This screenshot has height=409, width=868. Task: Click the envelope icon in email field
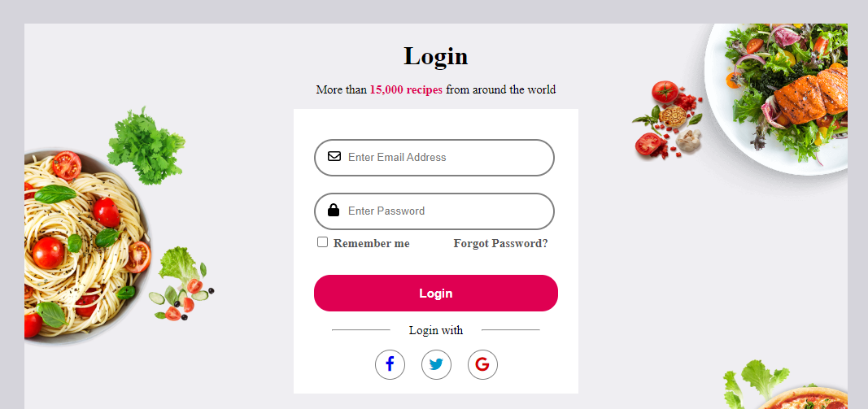pos(334,157)
